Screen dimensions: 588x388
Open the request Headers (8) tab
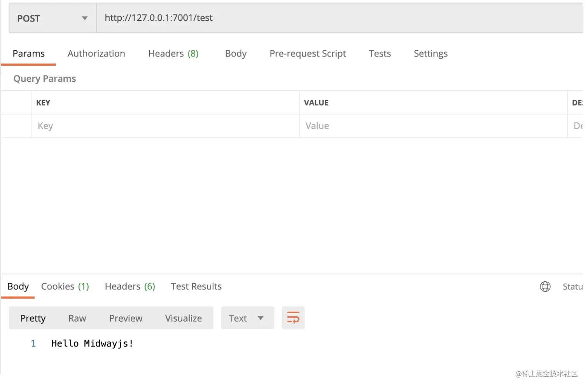coord(173,54)
